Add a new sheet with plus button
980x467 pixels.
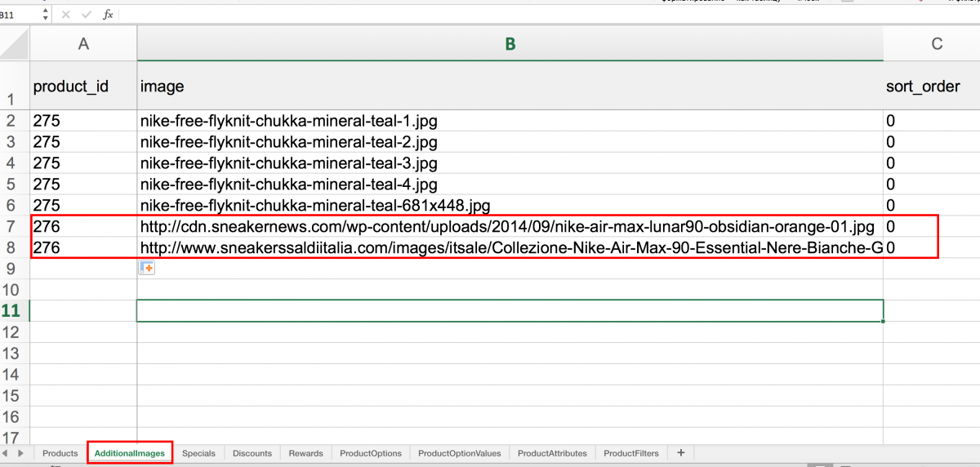(x=681, y=453)
